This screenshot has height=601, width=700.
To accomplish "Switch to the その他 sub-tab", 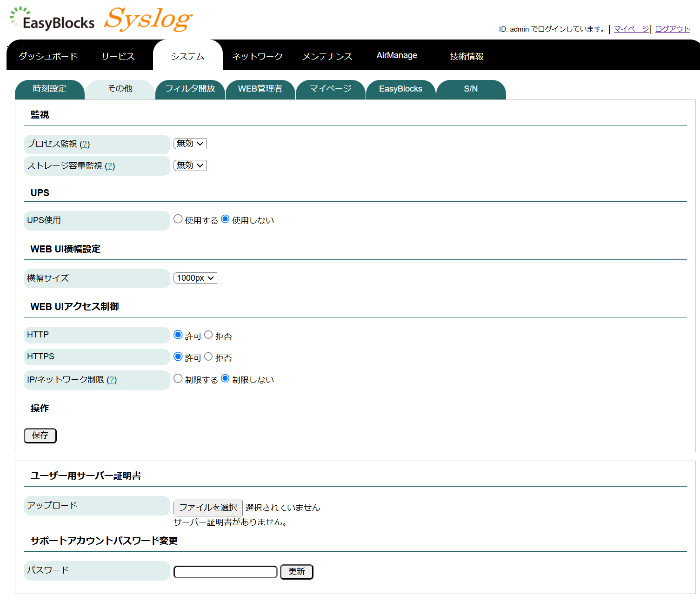I will coord(120,89).
